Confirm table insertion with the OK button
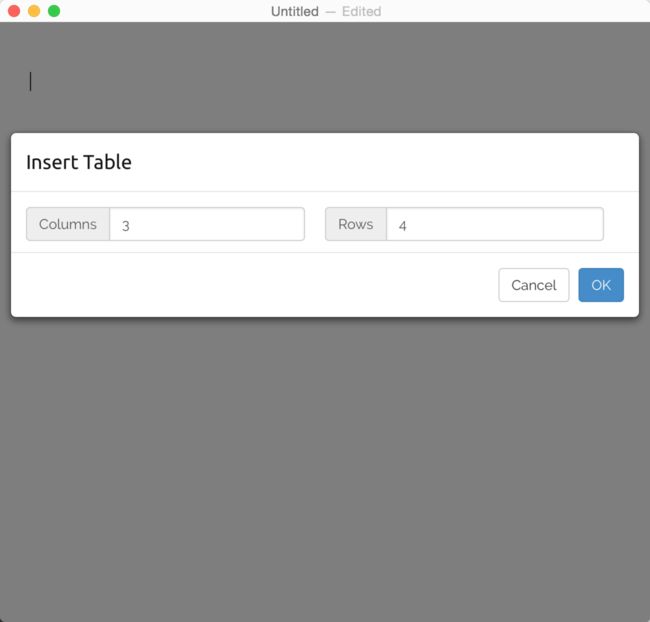The width and height of the screenshot is (650, 622). (x=601, y=285)
